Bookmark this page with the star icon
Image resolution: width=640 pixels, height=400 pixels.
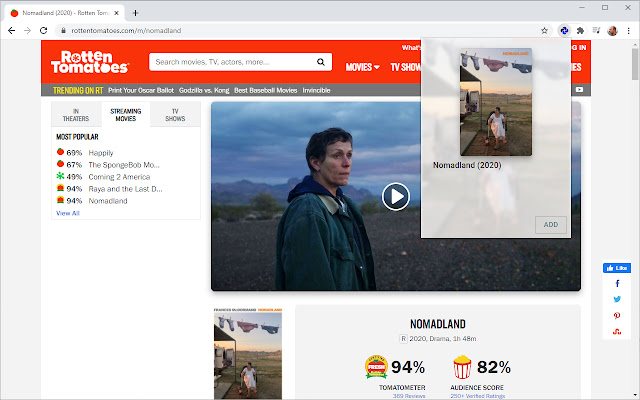(544, 31)
